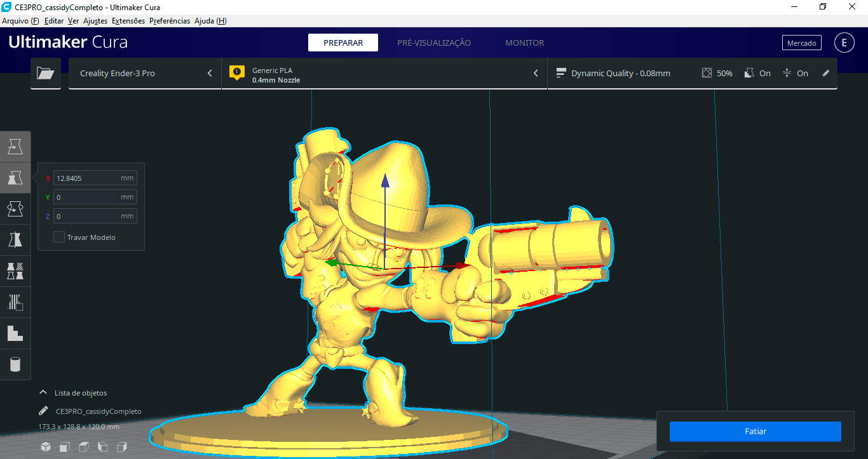The width and height of the screenshot is (868, 459).
Task: Click the 0.4mm Nozzle label
Action: point(276,80)
